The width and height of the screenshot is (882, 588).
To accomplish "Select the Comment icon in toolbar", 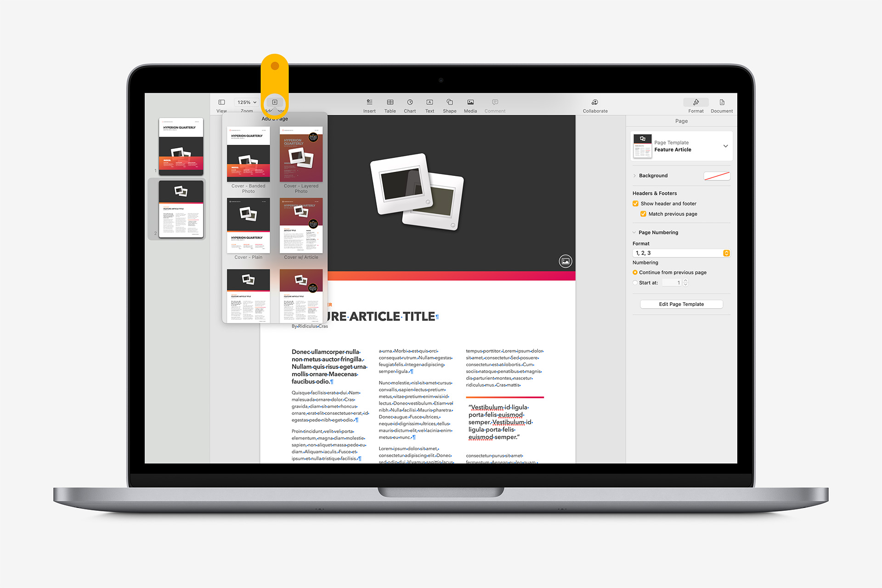I will click(x=497, y=103).
